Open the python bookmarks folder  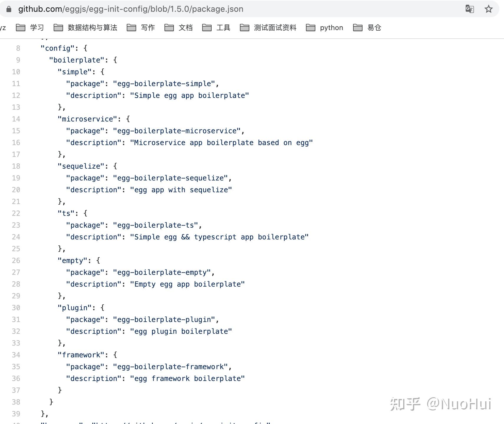(x=324, y=28)
